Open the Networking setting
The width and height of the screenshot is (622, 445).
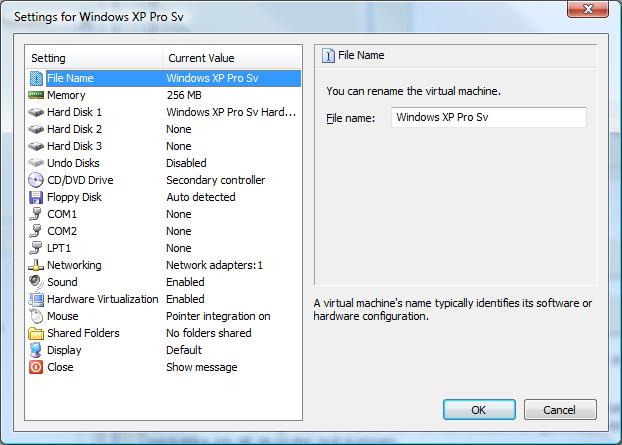pyautogui.click(x=163, y=265)
